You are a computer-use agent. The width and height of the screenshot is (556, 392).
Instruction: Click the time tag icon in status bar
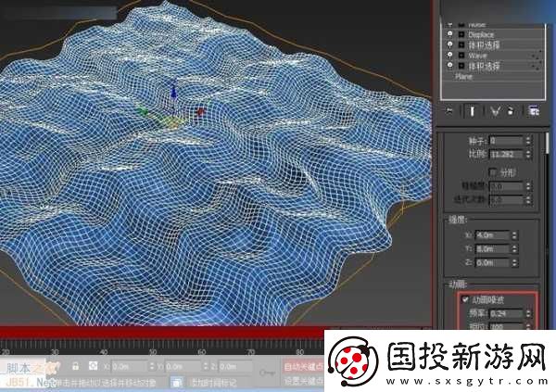[x=177, y=382]
